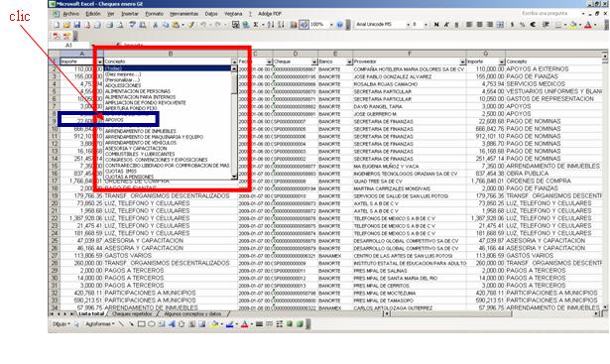The image size is (610, 364).
Task: Open the Proveedor column filter dropdown
Action: [x=462, y=61]
